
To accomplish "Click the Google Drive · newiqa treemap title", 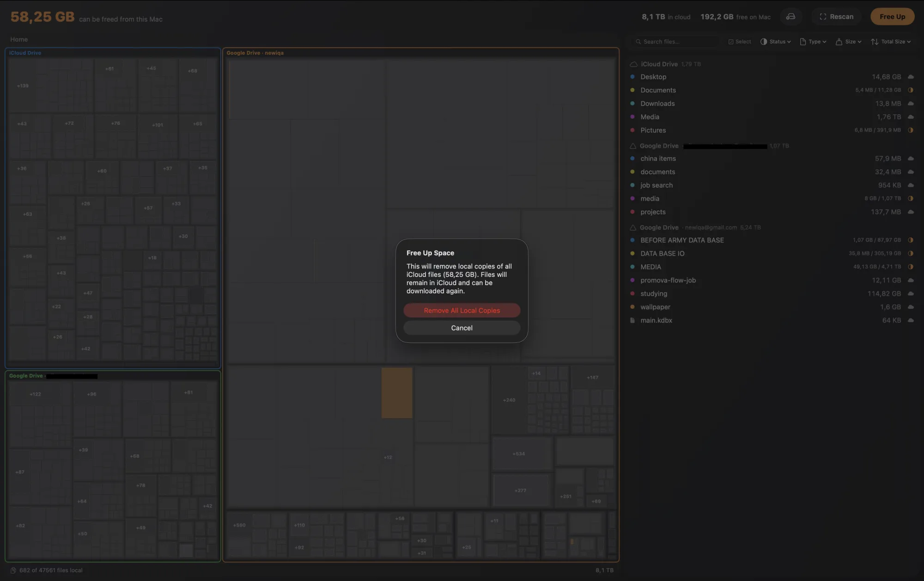I will point(255,53).
